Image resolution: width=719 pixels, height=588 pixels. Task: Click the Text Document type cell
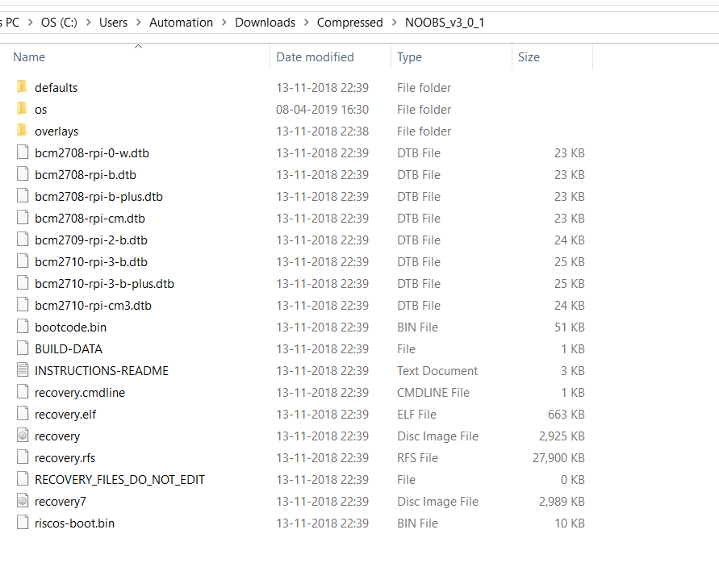[x=437, y=371]
